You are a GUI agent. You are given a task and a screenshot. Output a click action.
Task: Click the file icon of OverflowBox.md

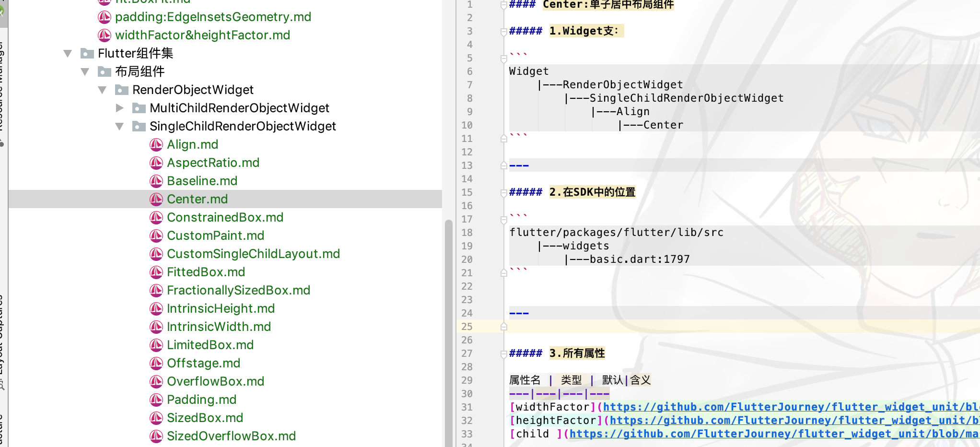[156, 381]
